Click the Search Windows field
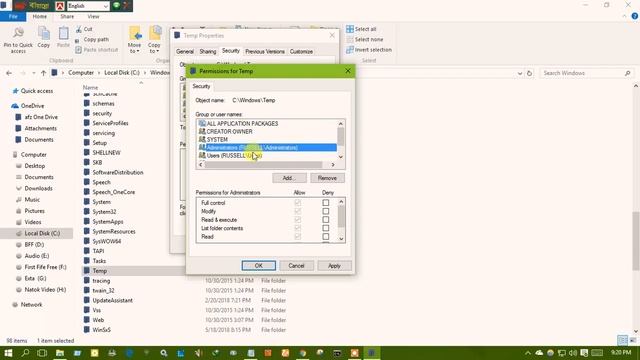This screenshot has width=640, height=360. (x=587, y=73)
